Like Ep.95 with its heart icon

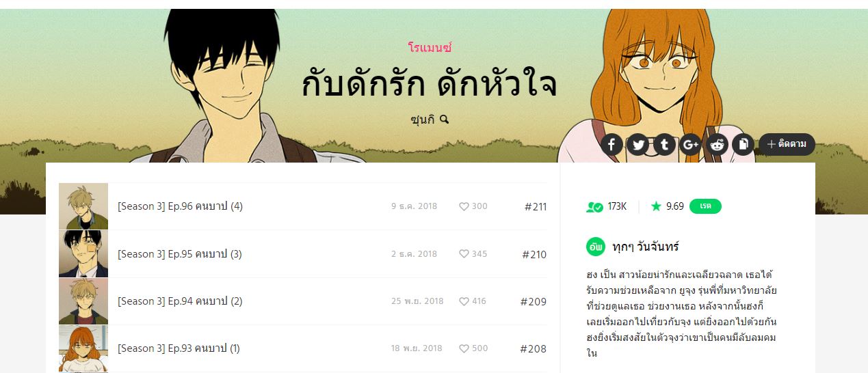(x=464, y=254)
